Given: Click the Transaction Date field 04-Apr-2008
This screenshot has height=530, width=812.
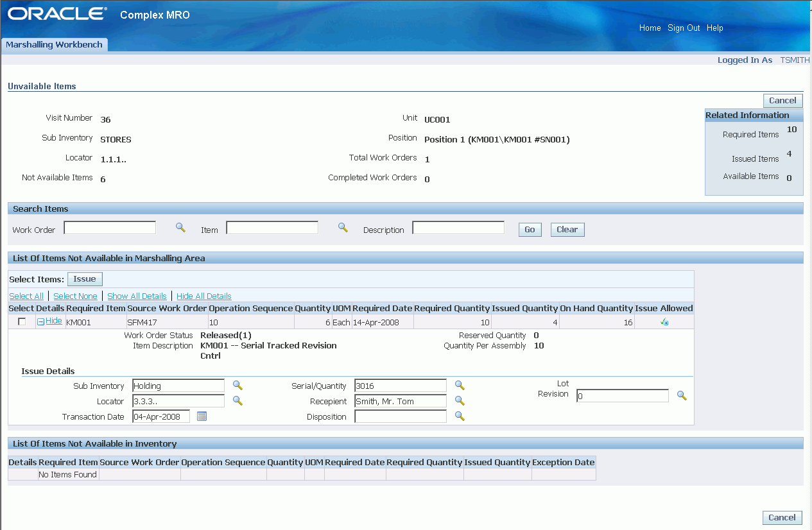Looking at the screenshot, I should (x=161, y=416).
